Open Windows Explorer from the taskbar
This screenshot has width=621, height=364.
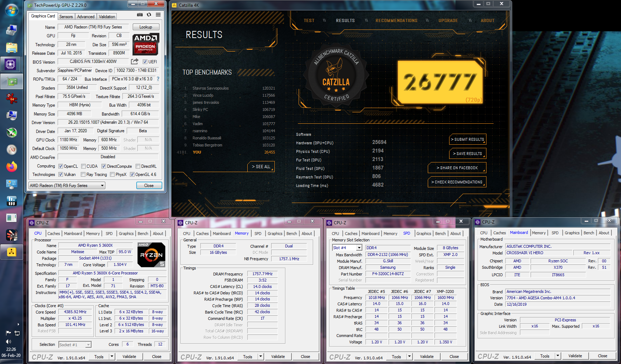click(x=11, y=47)
